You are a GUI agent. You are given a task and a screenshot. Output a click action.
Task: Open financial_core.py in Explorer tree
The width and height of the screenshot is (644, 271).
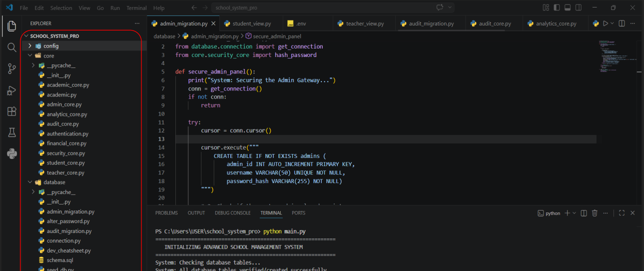coord(66,143)
